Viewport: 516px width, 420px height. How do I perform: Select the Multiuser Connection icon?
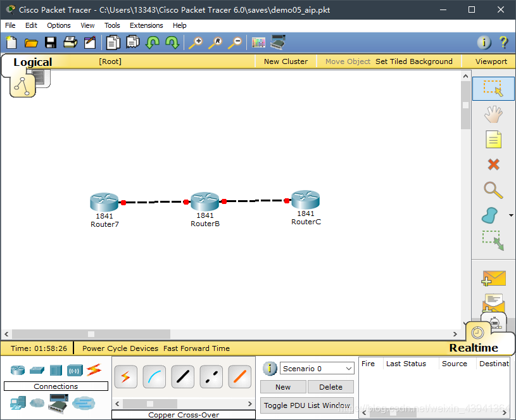coord(84,403)
